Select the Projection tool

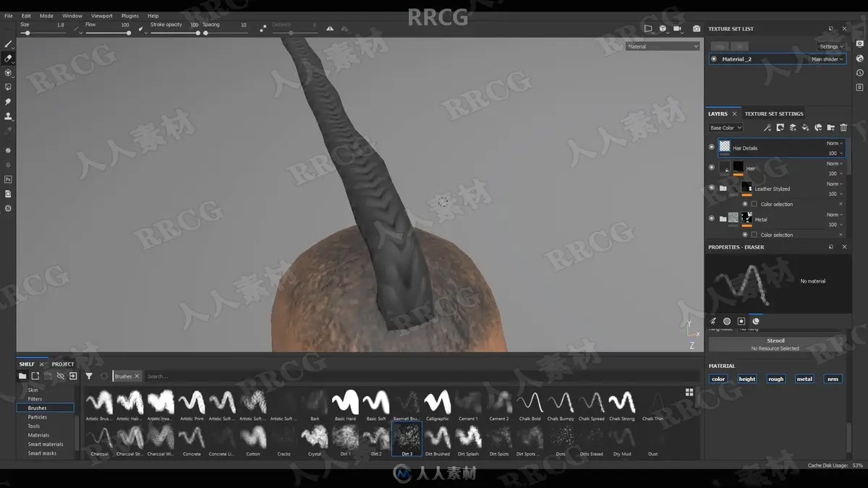click(x=8, y=73)
